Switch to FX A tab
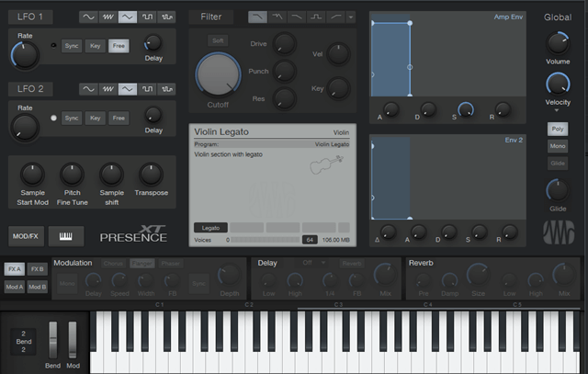Viewport: 588px width, 374px height. tap(15, 269)
